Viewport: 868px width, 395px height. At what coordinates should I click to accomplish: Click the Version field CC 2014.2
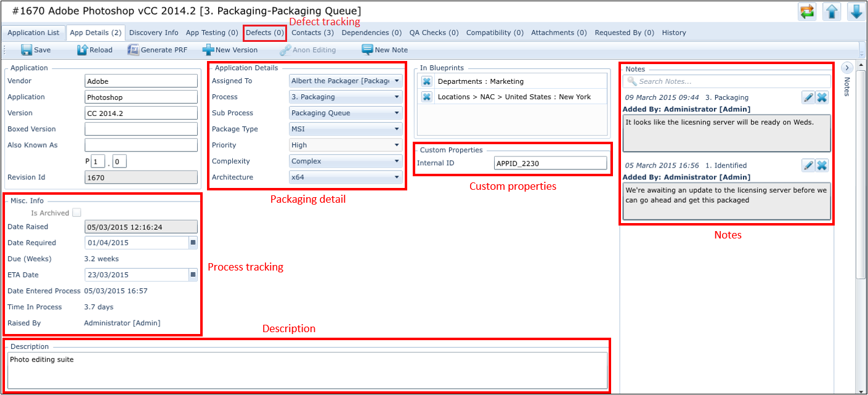(x=141, y=113)
